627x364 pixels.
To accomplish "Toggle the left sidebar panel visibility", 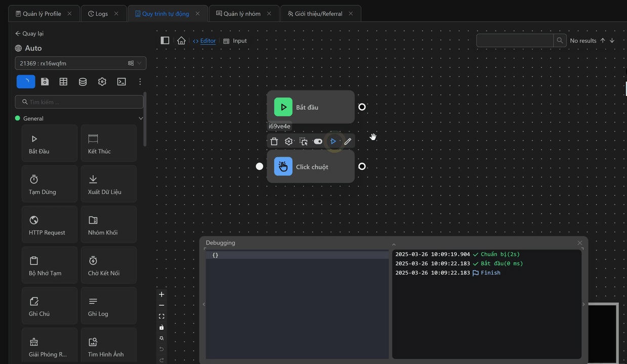I will coord(165,40).
